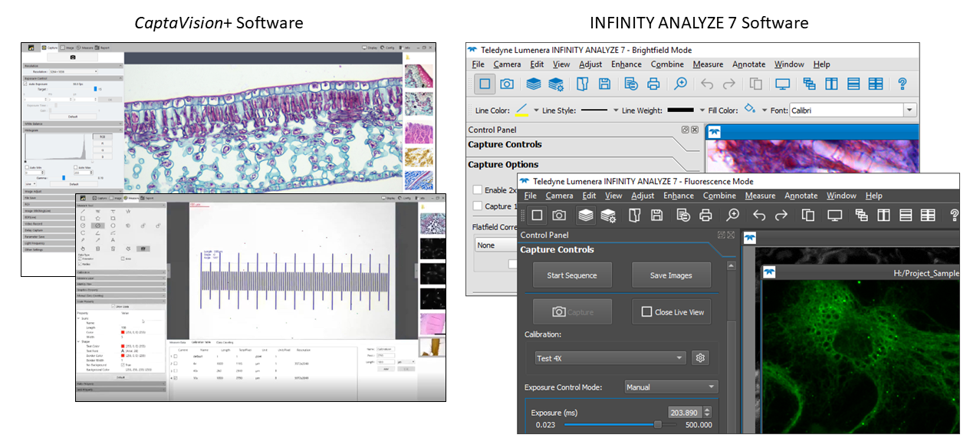The image size is (980, 448).
Task: Click the copy icon in Fluorescence toolbar
Action: click(808, 216)
